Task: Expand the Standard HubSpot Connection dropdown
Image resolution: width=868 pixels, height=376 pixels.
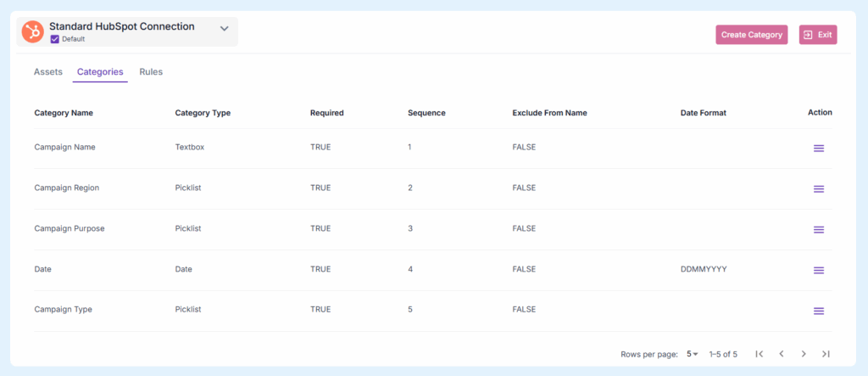Action: [x=225, y=28]
